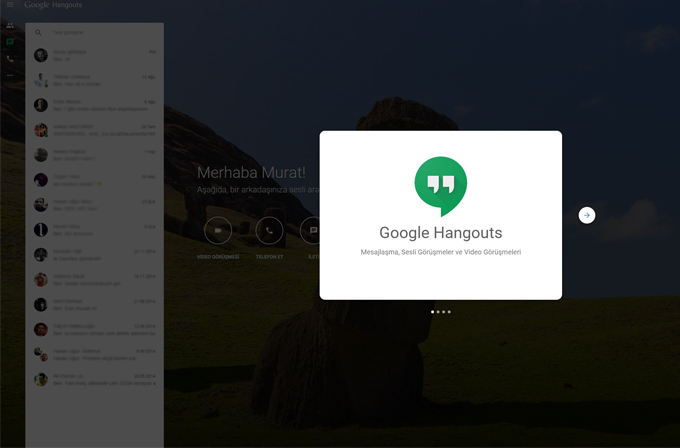Select the green Conversations sidebar icon
This screenshot has width=680, height=448.
pyautogui.click(x=10, y=42)
